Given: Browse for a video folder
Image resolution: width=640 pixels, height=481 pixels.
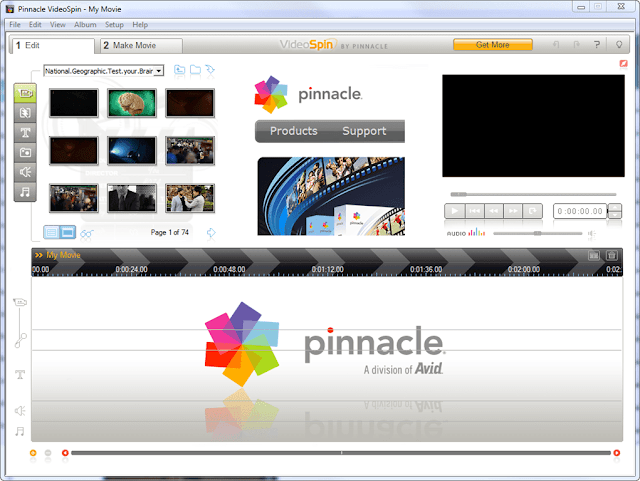Looking at the screenshot, I should tap(196, 70).
